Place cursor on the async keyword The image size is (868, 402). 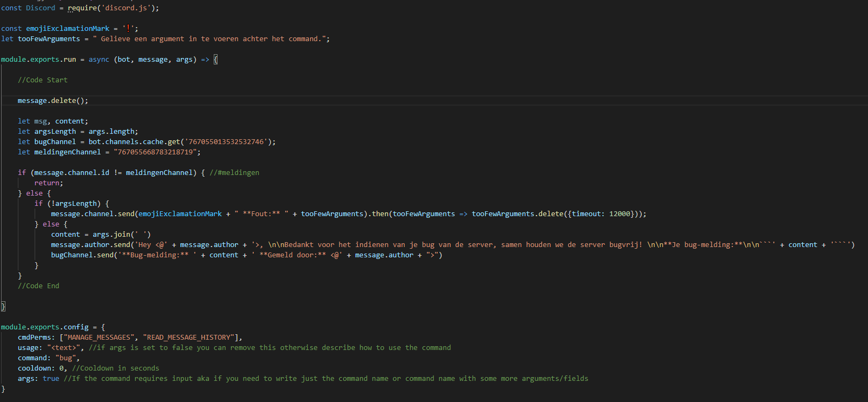coord(98,60)
